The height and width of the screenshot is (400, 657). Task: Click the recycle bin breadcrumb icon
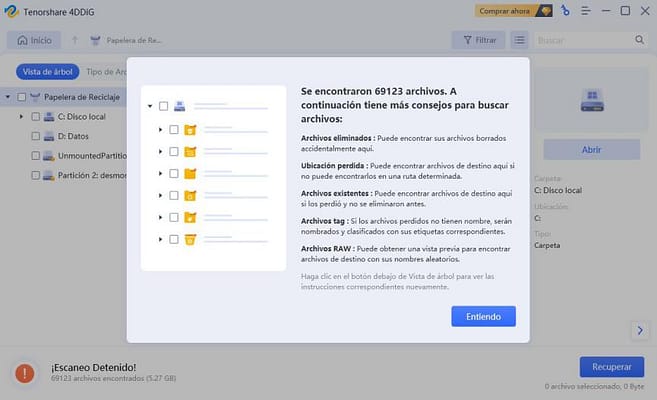[x=96, y=40]
